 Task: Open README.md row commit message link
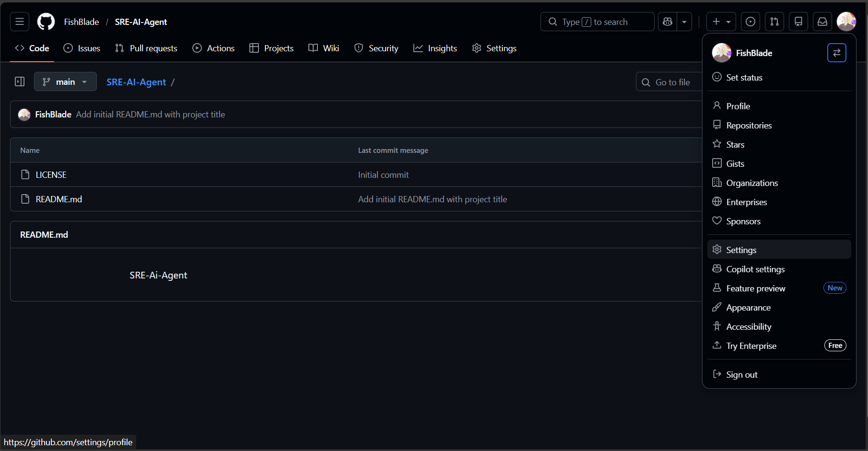coord(432,199)
